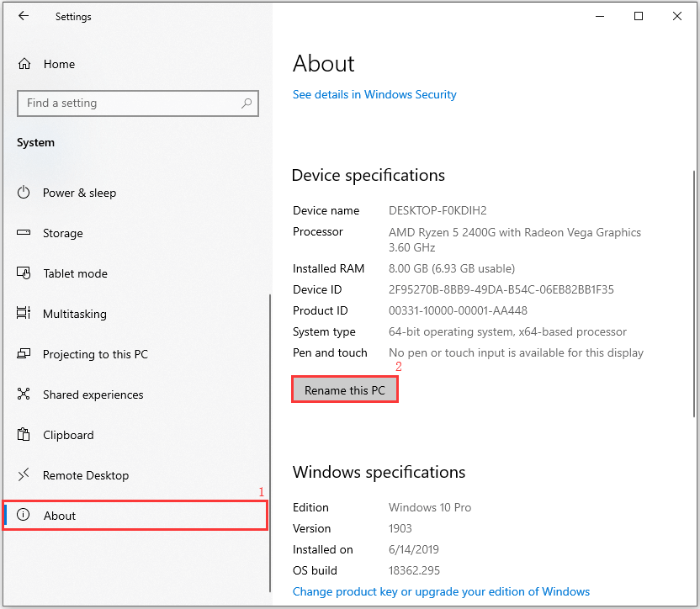The width and height of the screenshot is (700, 609).
Task: Maximize the Settings window
Action: click(x=639, y=17)
